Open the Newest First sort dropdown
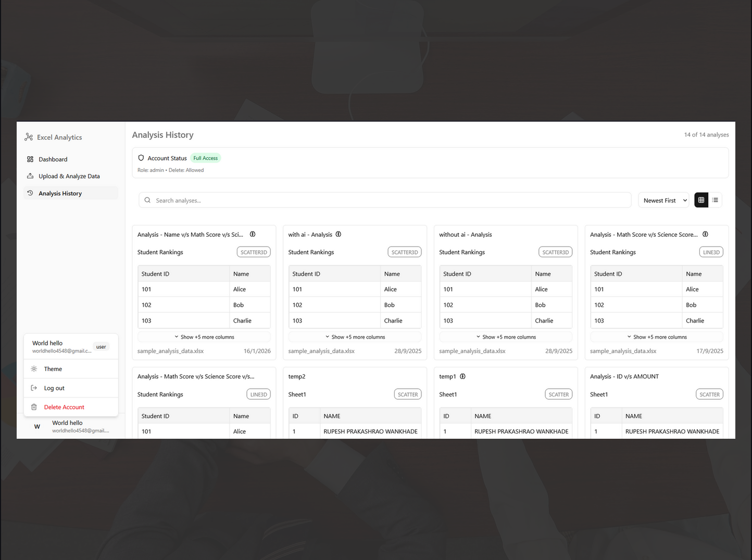Viewport: 752px width, 560px height. point(663,200)
